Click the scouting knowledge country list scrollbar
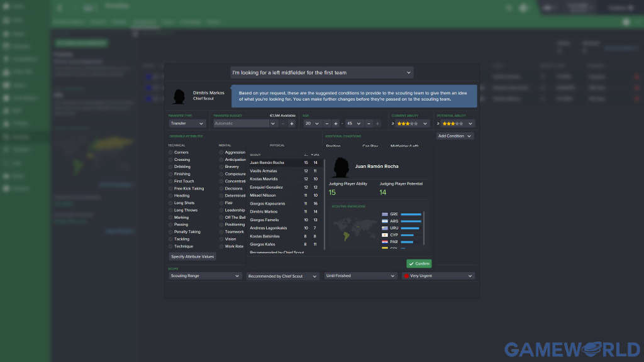The height and width of the screenshot is (362, 644). pos(424,229)
